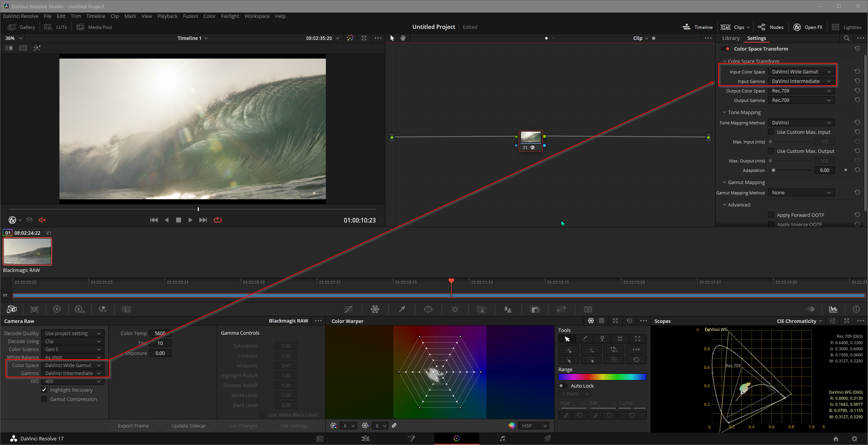Image resolution: width=868 pixels, height=445 pixels.
Task: Open the ISO 400 dropdown
Action: click(x=73, y=381)
